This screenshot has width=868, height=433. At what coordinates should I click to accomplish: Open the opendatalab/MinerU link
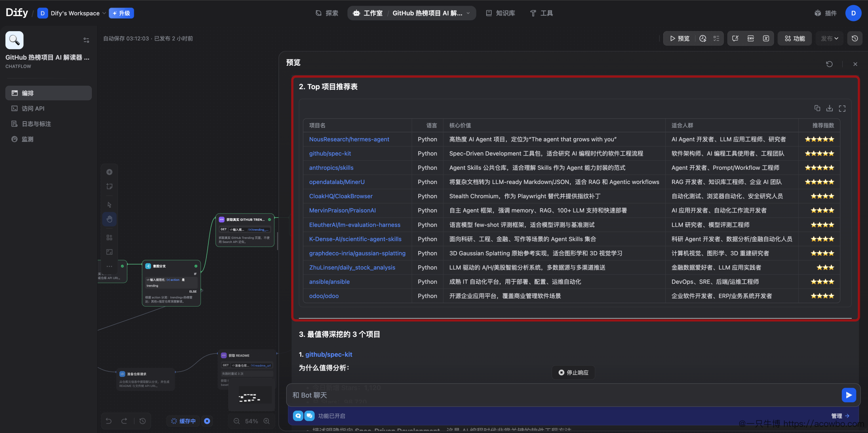click(x=337, y=182)
